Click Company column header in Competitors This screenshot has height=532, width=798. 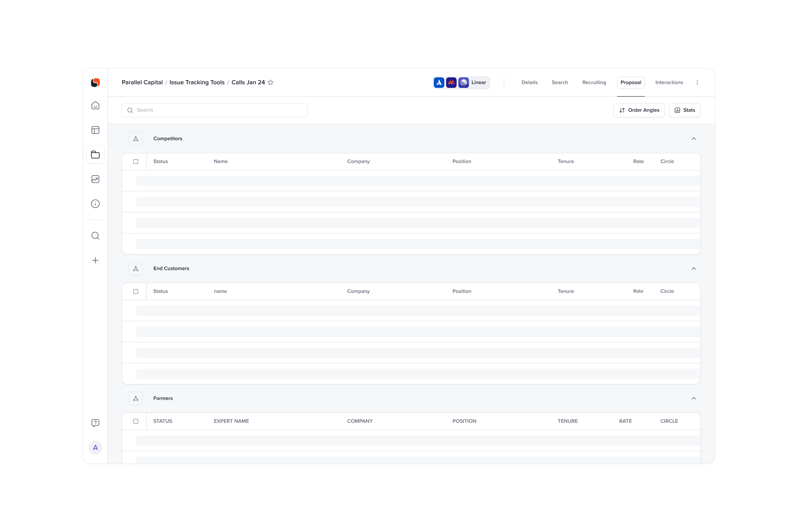[358, 161]
